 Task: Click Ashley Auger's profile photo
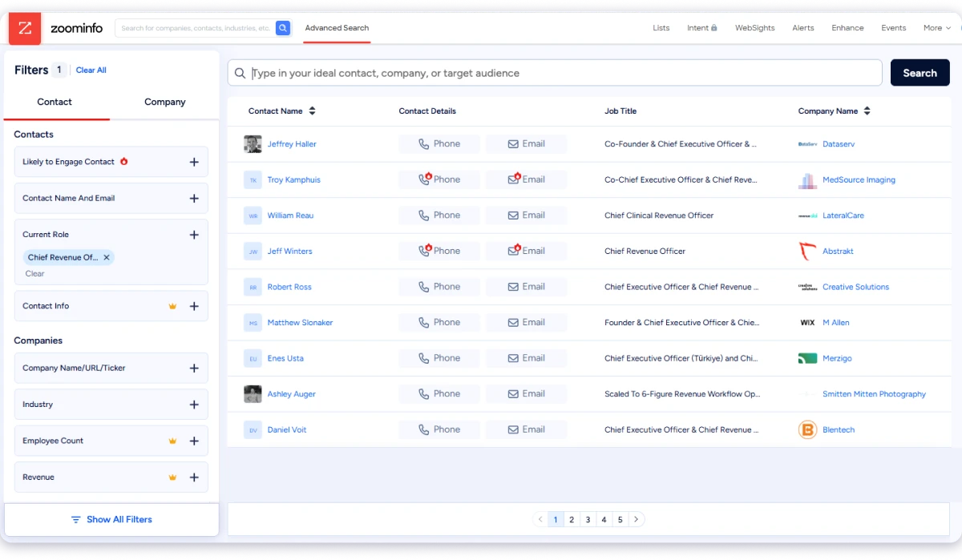[x=253, y=394]
